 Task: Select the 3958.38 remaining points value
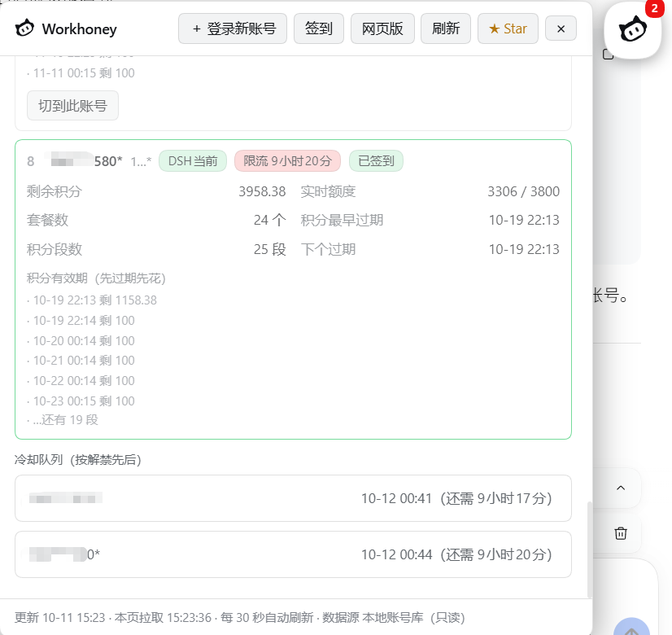click(262, 191)
